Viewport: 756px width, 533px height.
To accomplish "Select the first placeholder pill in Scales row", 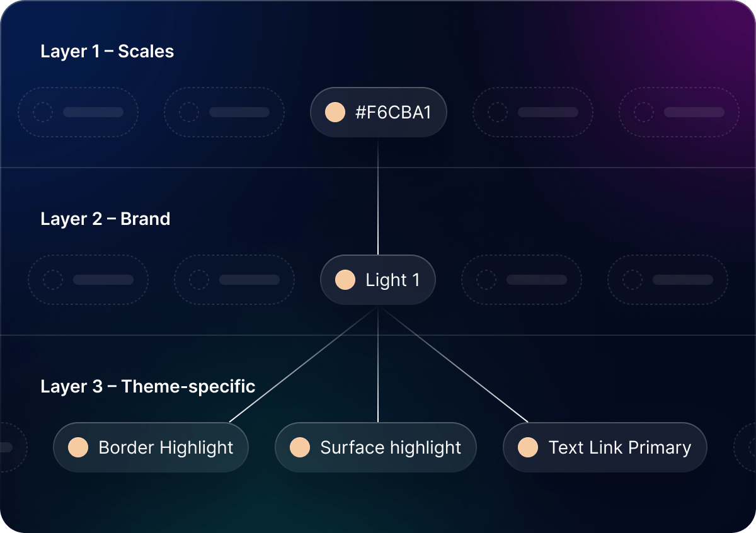I will [78, 113].
